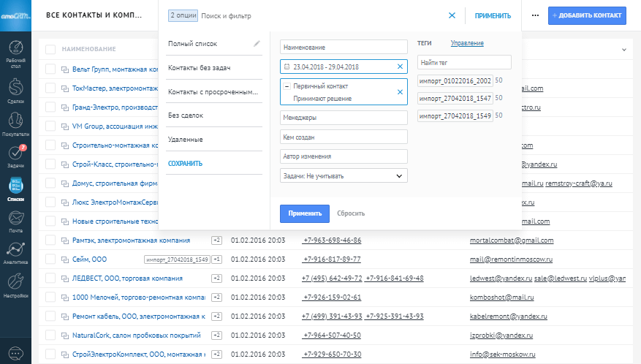Expand the Задачи: Не учитывать dropdown
Image resolution: width=641 pixels, height=364 pixels.
pos(343,175)
